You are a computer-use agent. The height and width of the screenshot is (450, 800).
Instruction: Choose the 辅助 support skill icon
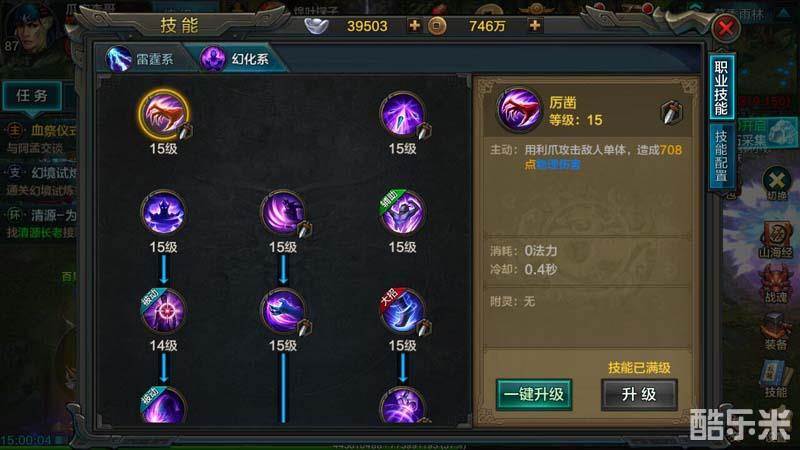click(x=402, y=212)
